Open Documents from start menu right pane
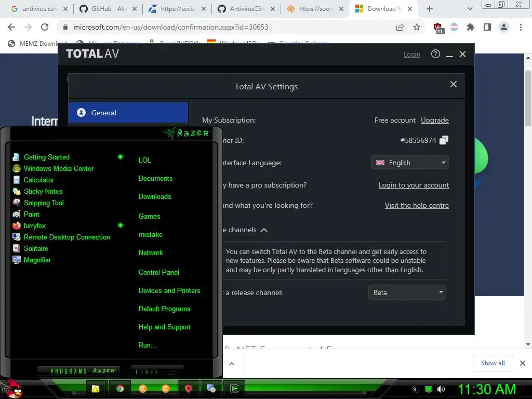Viewport: 532px width, 399px height. (155, 179)
